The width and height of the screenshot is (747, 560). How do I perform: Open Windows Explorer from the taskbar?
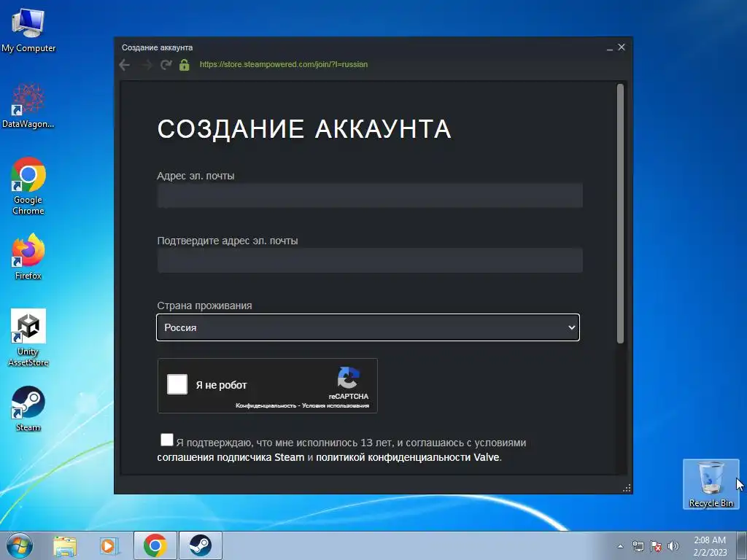(x=65, y=545)
